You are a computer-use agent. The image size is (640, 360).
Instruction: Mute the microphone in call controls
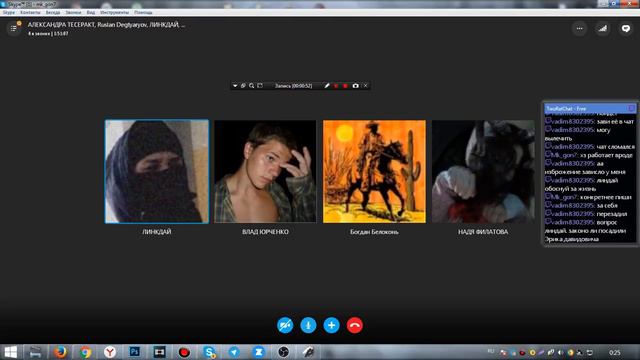(308, 325)
